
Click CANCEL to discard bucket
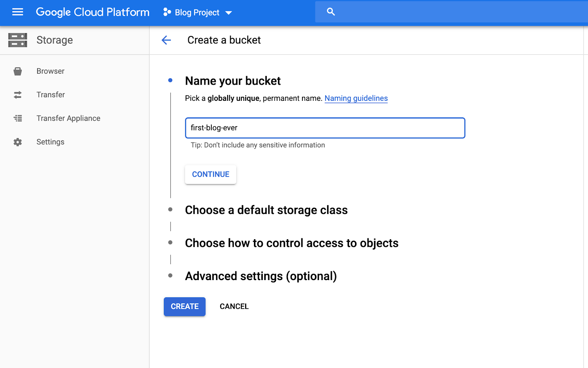(x=234, y=307)
